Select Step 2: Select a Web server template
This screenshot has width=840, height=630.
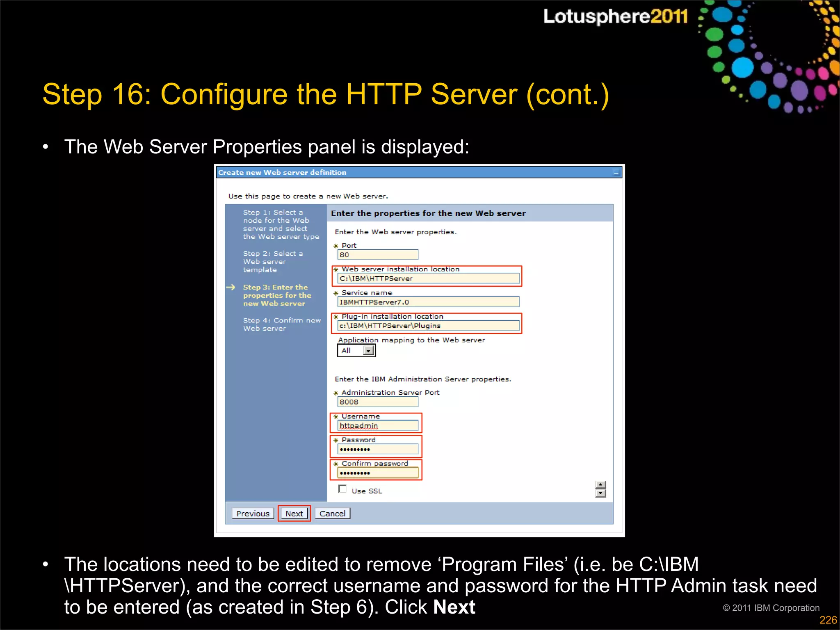(273, 262)
